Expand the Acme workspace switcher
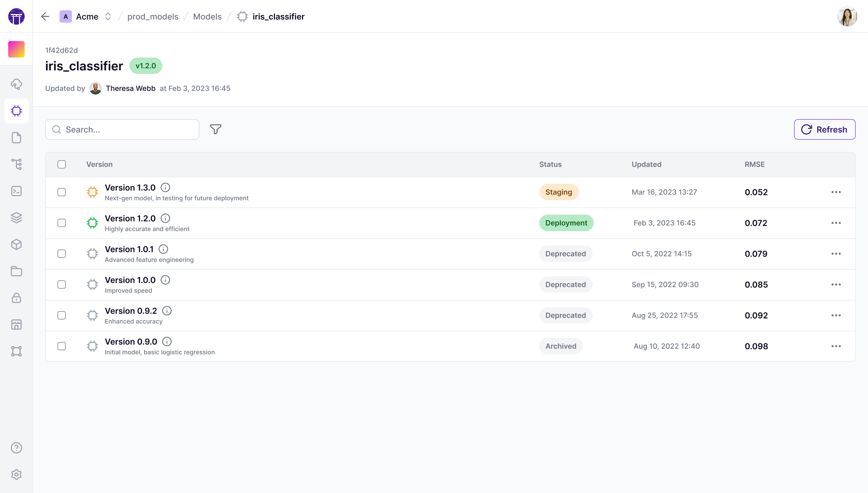 [108, 16]
